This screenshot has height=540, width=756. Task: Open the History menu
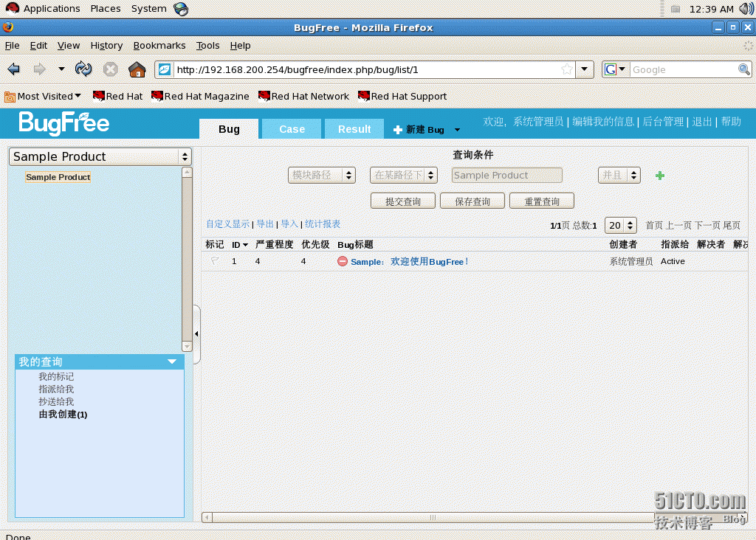click(106, 45)
